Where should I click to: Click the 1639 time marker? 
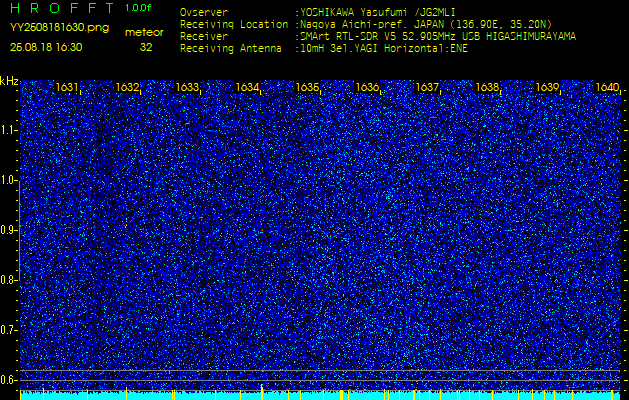(548, 87)
